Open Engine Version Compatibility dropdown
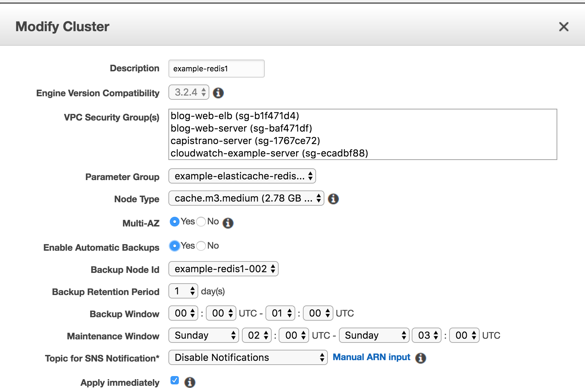The image size is (585, 392). pyautogui.click(x=189, y=92)
